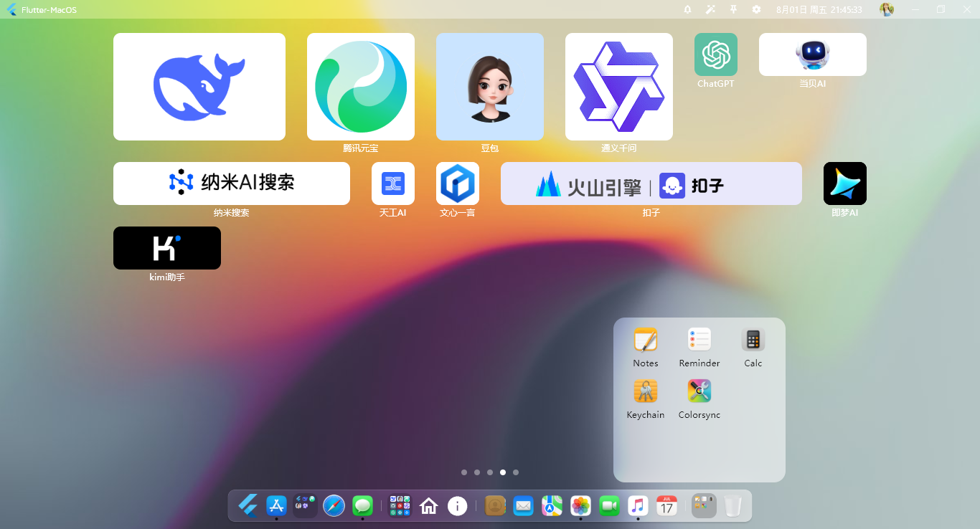This screenshot has width=980, height=529.
Task: Open 腾讯元宝
Action: coord(360,86)
